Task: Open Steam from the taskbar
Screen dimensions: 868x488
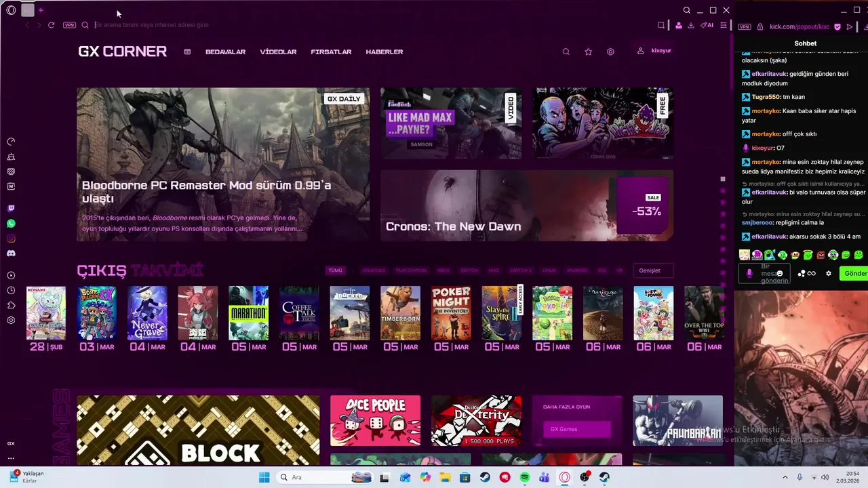Action: 485,477
